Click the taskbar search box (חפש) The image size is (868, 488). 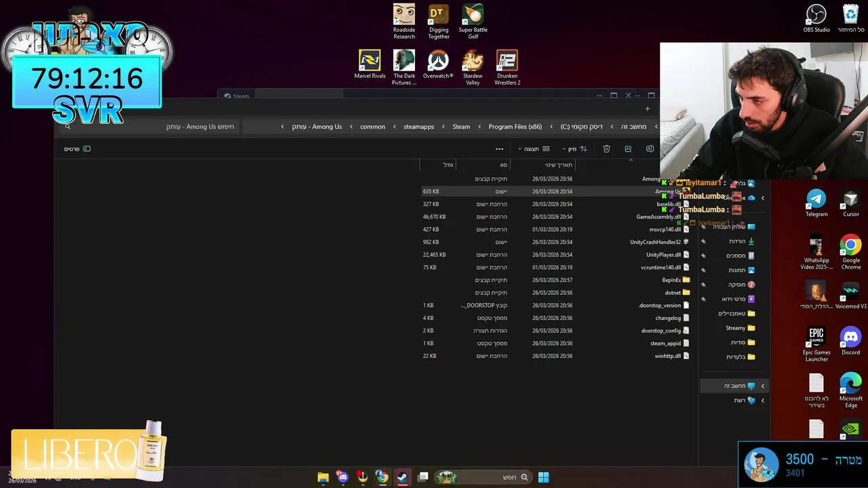point(482,477)
